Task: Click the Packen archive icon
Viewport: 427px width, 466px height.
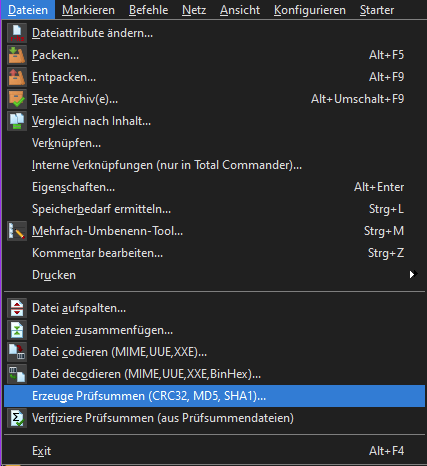Action: (17, 55)
